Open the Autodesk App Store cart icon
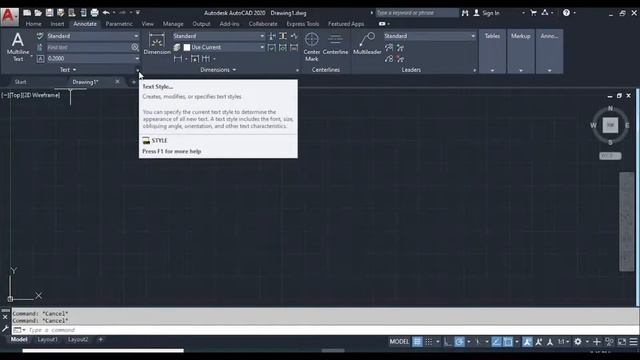 tap(533, 13)
